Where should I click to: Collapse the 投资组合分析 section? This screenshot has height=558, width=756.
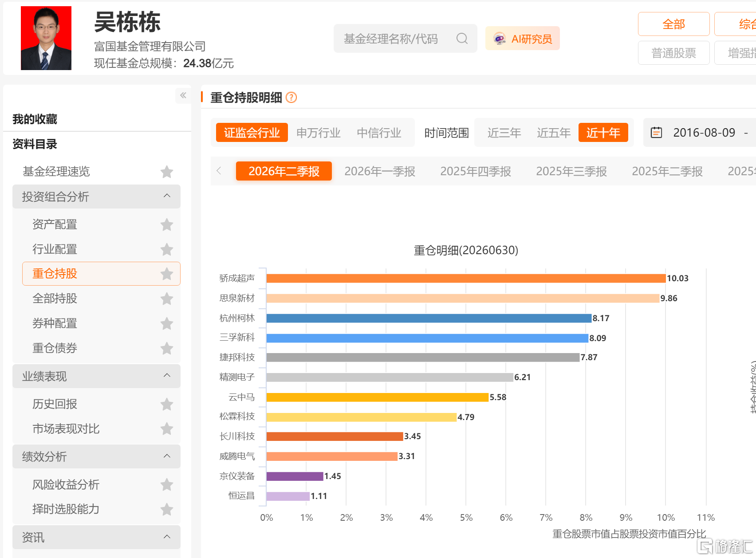point(167,196)
